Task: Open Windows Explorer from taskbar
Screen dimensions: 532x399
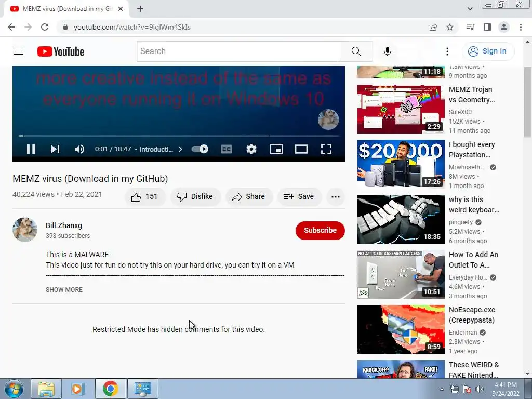Action: [46, 389]
